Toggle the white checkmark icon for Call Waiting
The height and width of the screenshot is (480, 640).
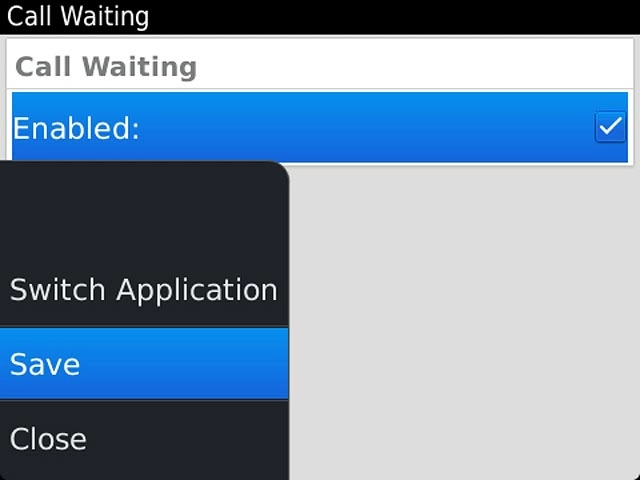pos(610,127)
